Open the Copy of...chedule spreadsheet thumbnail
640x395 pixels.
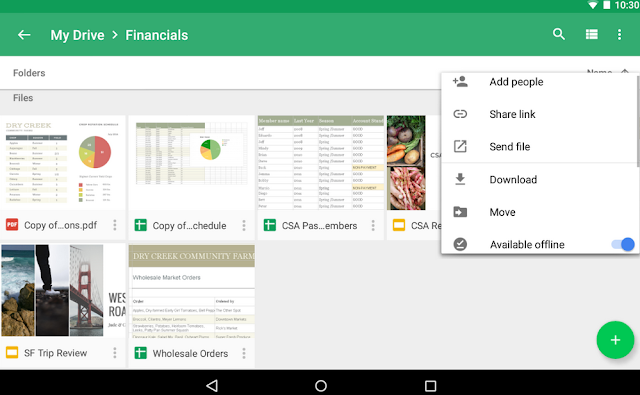(191, 162)
